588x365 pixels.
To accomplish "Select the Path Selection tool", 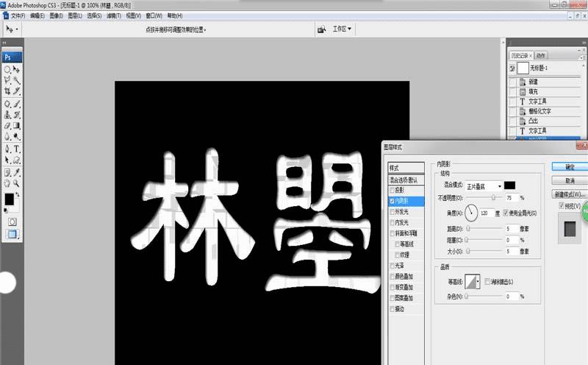I will pyautogui.click(x=7, y=160).
